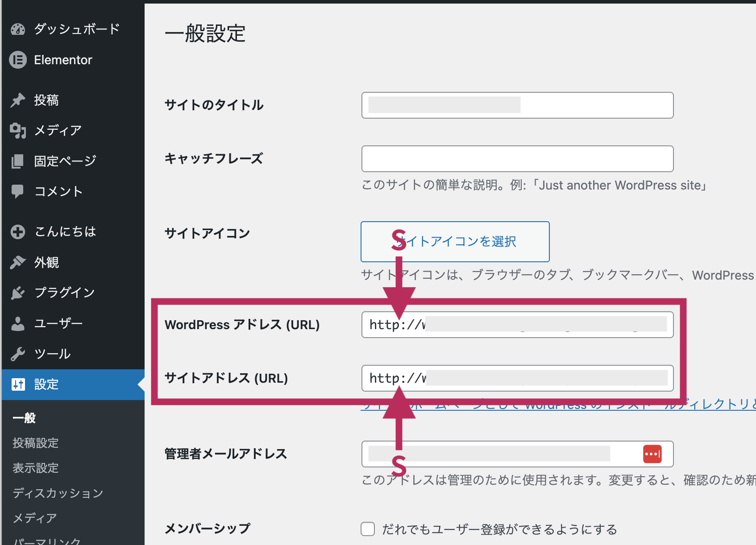Click the red ellipsis icon beside admin email
Image resolution: width=756 pixels, height=545 pixels.
(x=652, y=454)
